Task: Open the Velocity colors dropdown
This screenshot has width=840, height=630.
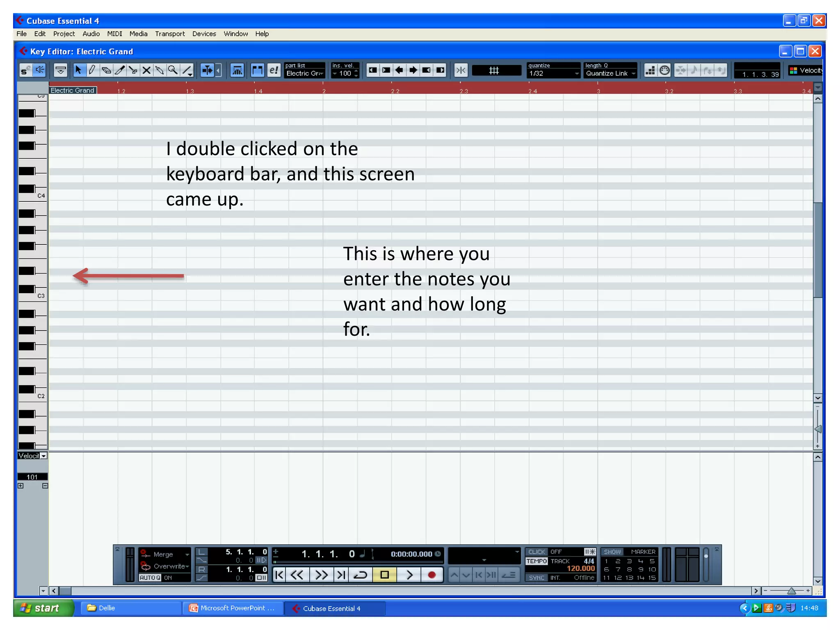Action: pyautogui.click(x=806, y=71)
